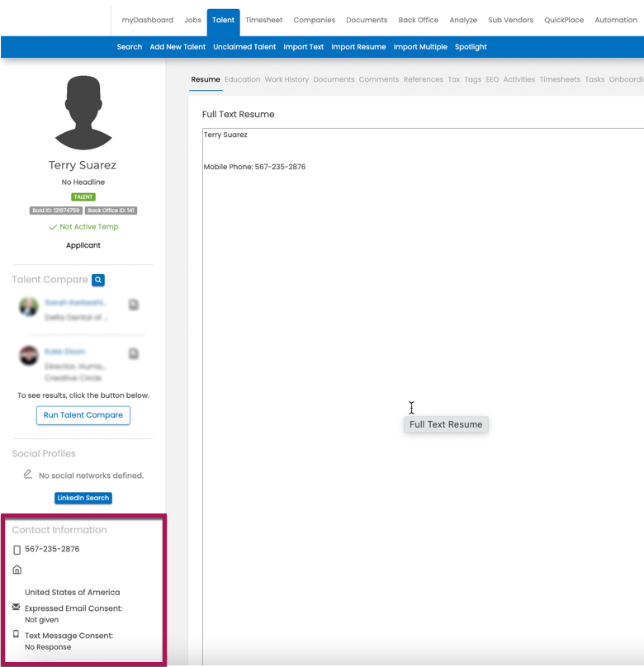
Task: Click the Bold ID badge
Action: [55, 211]
